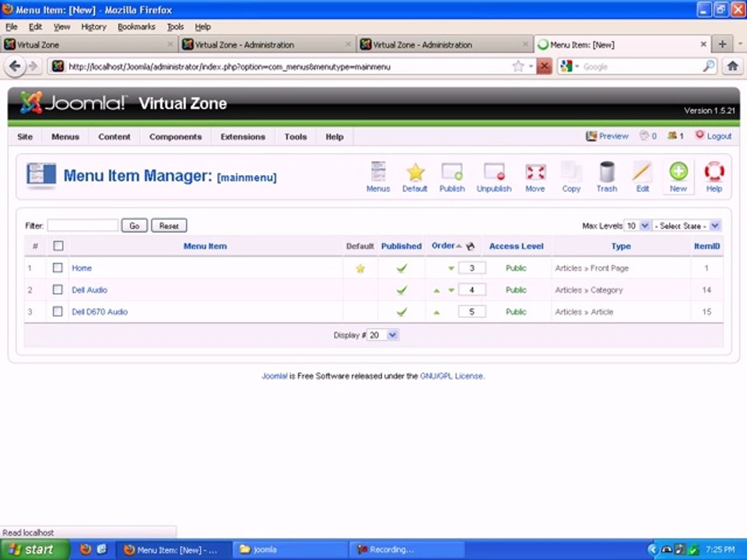
Task: Open the Components menu
Action: [175, 137]
